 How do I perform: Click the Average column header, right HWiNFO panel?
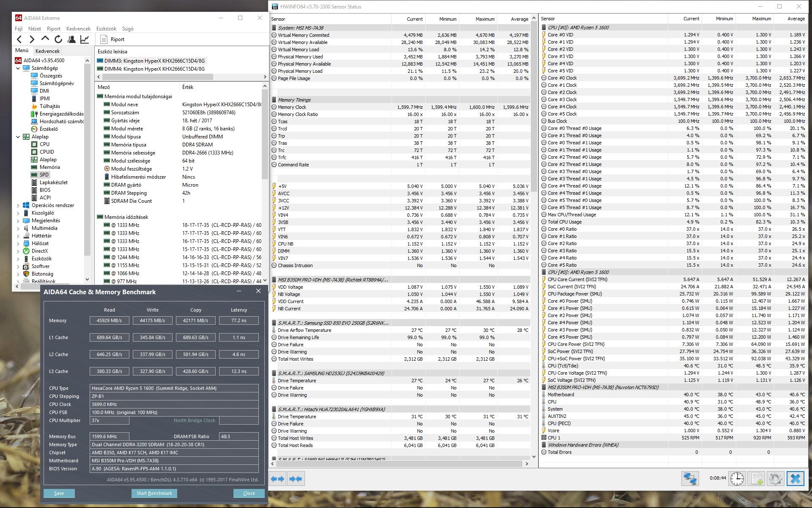point(790,19)
